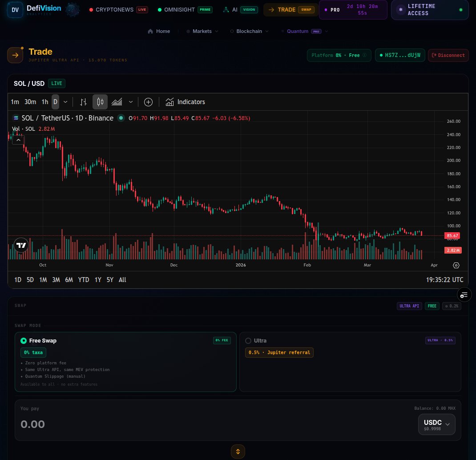Screen dimensions: 476x460
Task: Expand the Blockchain menu chevron
Action: click(267, 31)
